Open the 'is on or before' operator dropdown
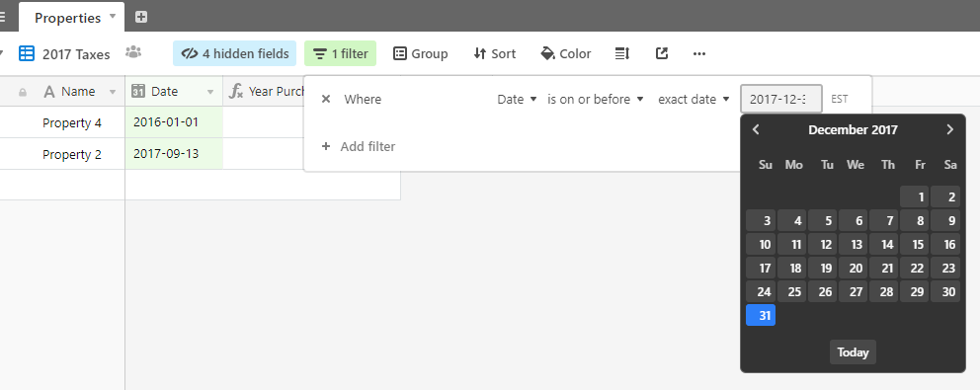The width and height of the screenshot is (980, 390). coord(595,99)
